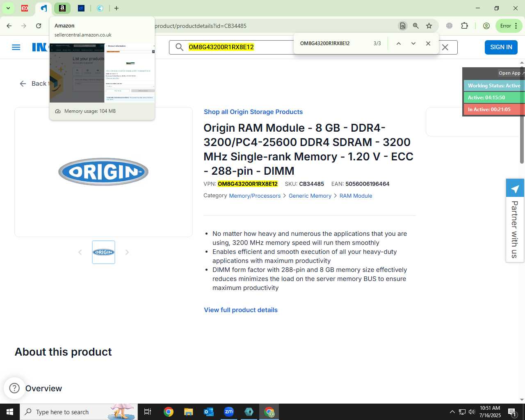Open the volume speaker icon

click(472, 412)
